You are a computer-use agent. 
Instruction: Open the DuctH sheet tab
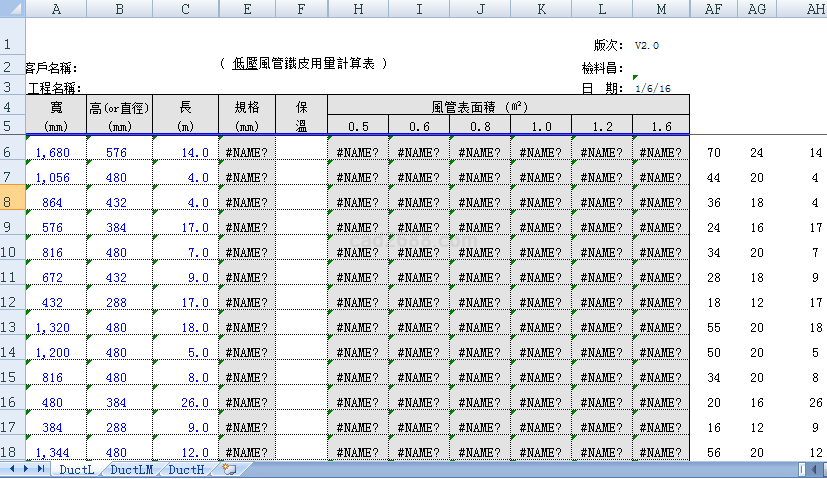(187, 469)
